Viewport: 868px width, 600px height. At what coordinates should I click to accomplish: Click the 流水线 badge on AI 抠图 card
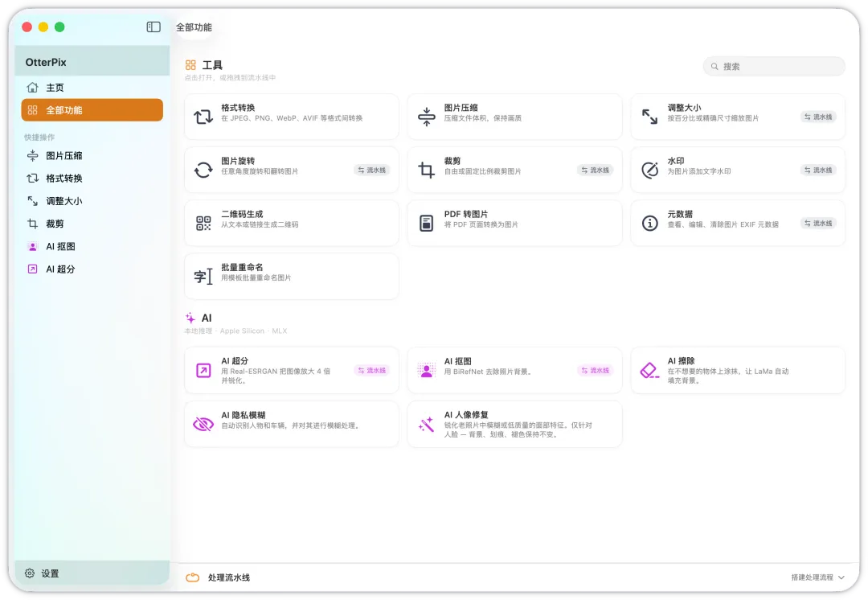tap(595, 370)
